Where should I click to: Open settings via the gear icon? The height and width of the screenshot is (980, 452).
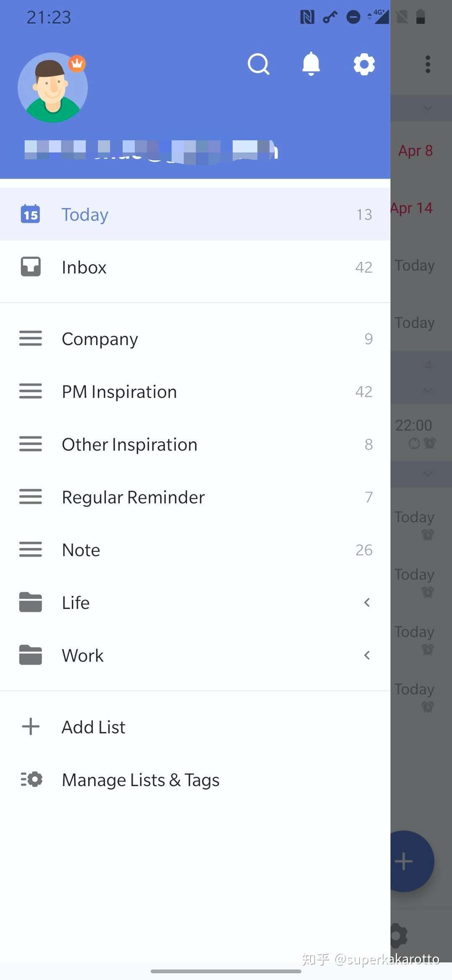(x=364, y=64)
